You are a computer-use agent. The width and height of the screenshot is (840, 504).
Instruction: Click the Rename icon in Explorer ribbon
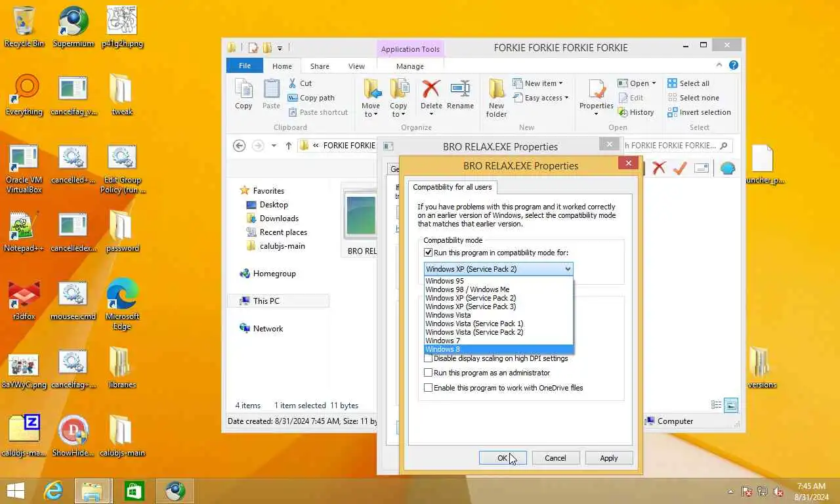460,94
